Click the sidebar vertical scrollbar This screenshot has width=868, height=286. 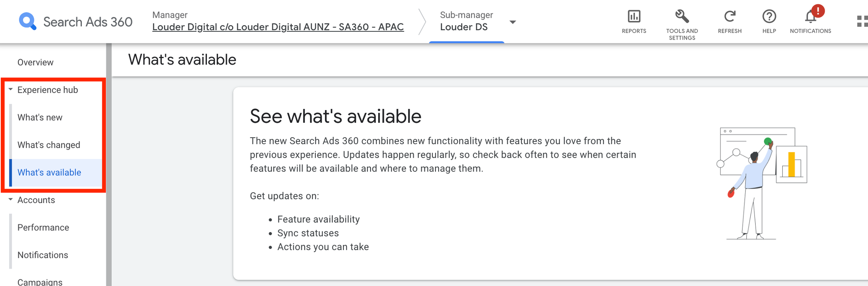click(109, 165)
